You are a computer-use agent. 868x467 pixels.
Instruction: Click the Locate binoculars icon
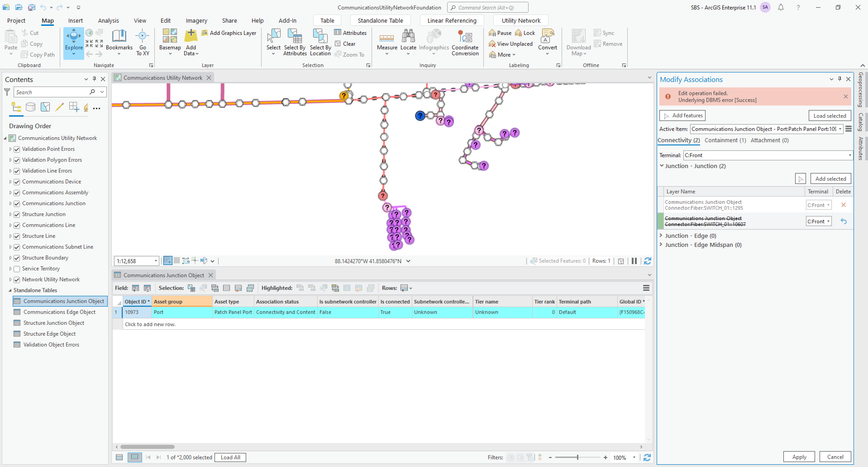click(x=408, y=36)
